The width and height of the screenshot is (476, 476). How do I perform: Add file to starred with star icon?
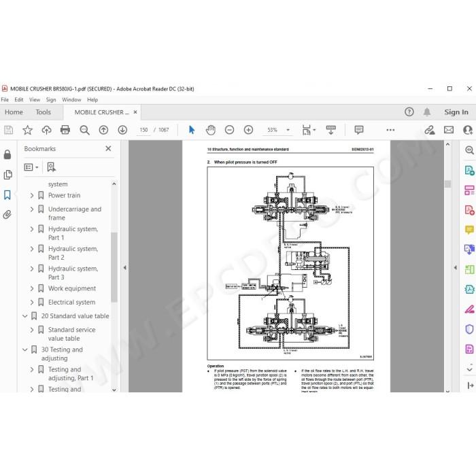pyautogui.click(x=28, y=130)
